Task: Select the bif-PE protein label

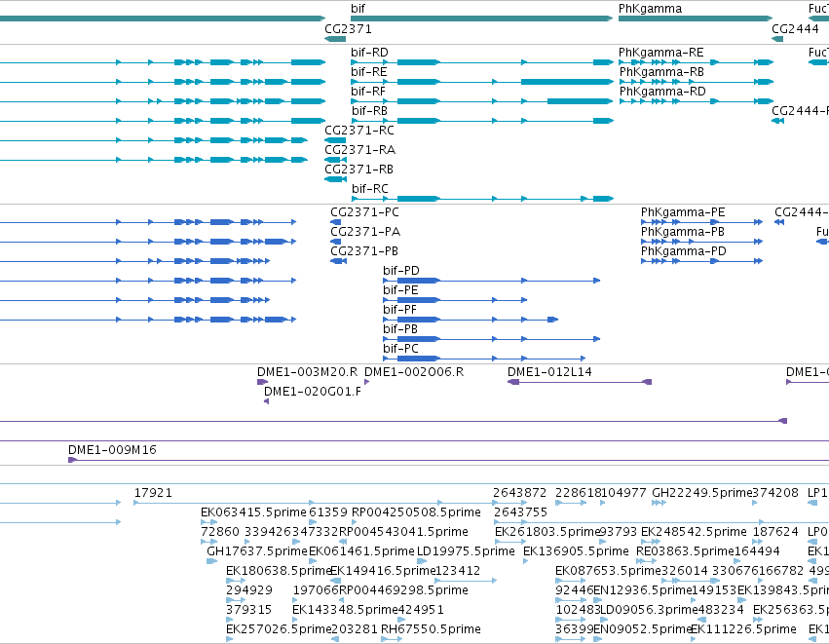Action: pos(400,290)
